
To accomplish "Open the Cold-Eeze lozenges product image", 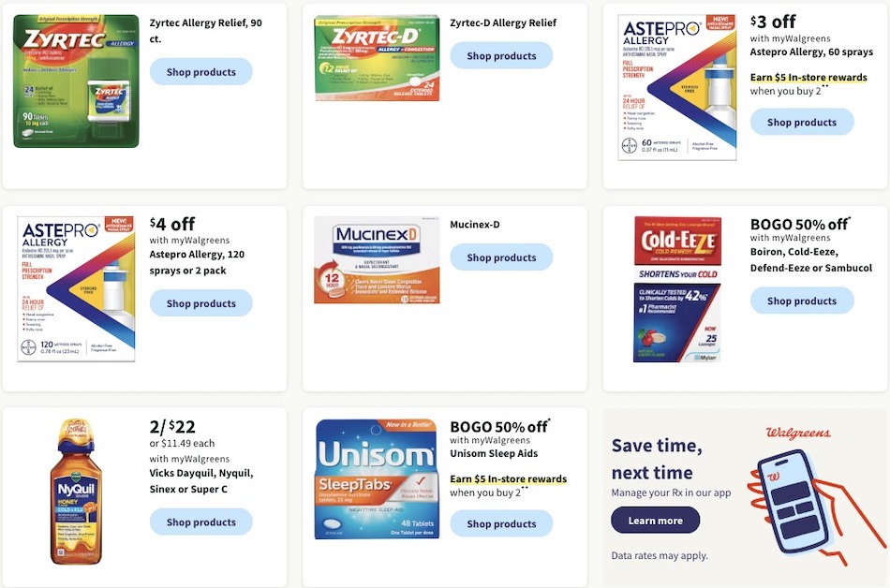I will click(x=677, y=288).
